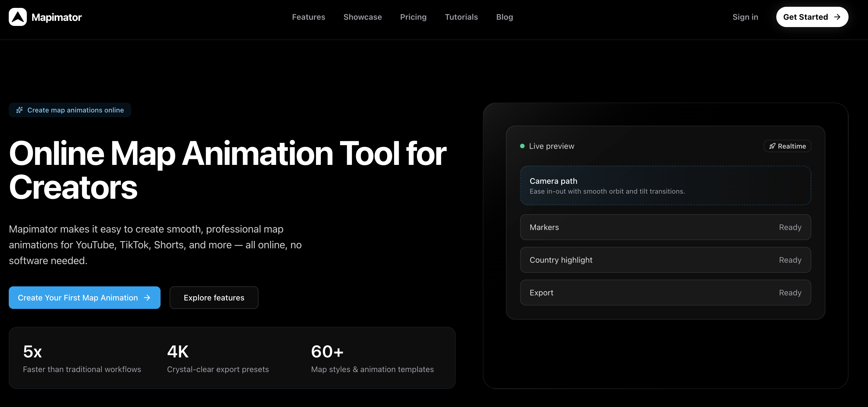The image size is (868, 407).
Task: Click the Mapimator logo icon
Action: (17, 17)
